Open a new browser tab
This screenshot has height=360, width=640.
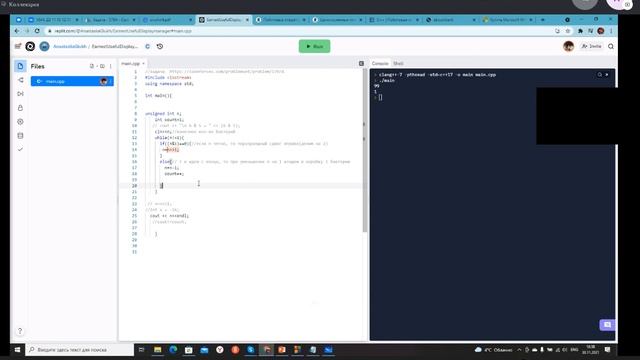click(542, 20)
